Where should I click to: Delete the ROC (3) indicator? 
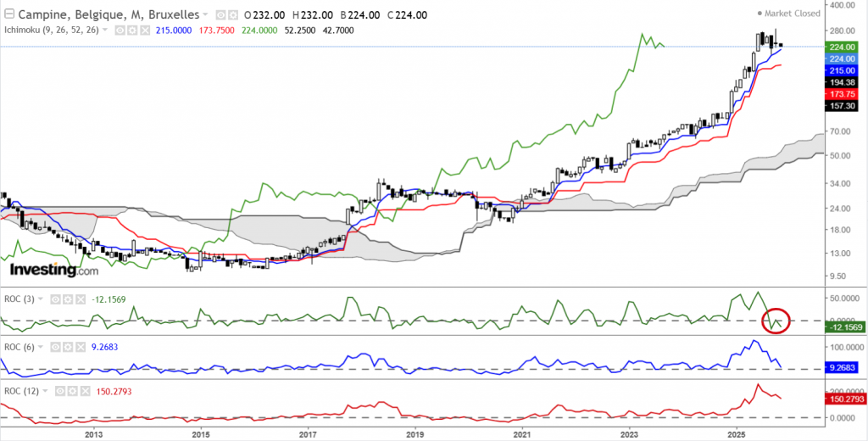[80, 299]
